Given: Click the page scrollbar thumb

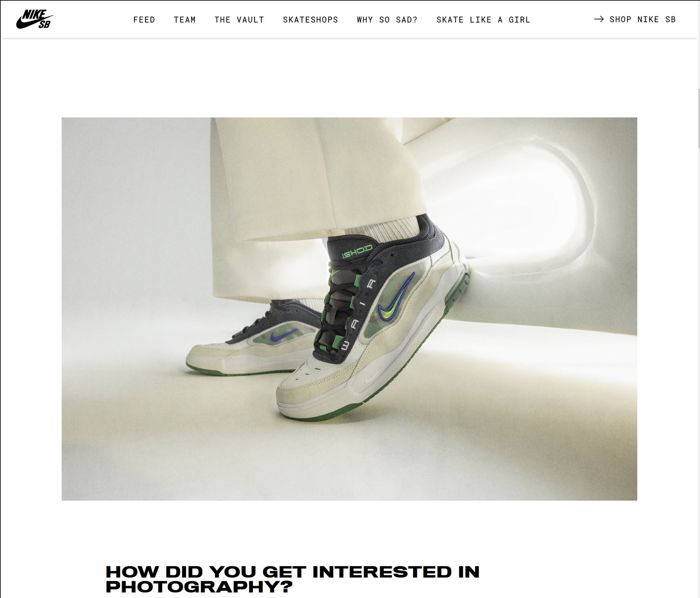Looking at the screenshot, I should (698, 118).
